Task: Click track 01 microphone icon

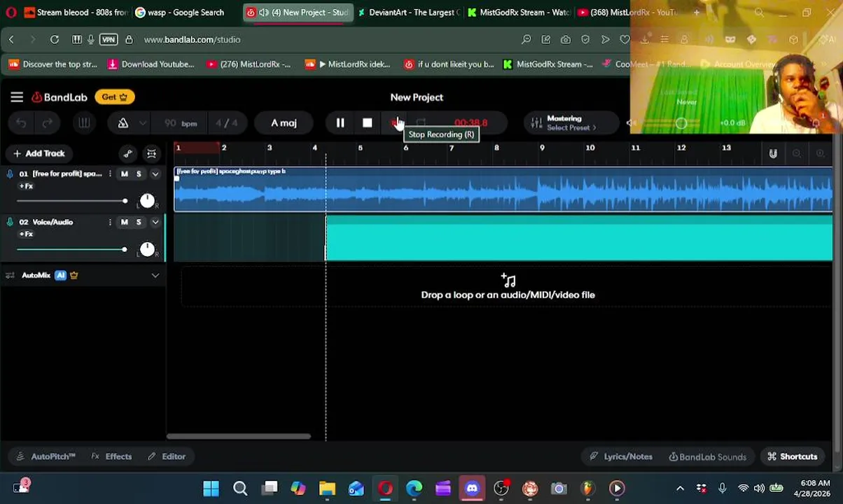Action: pos(10,174)
